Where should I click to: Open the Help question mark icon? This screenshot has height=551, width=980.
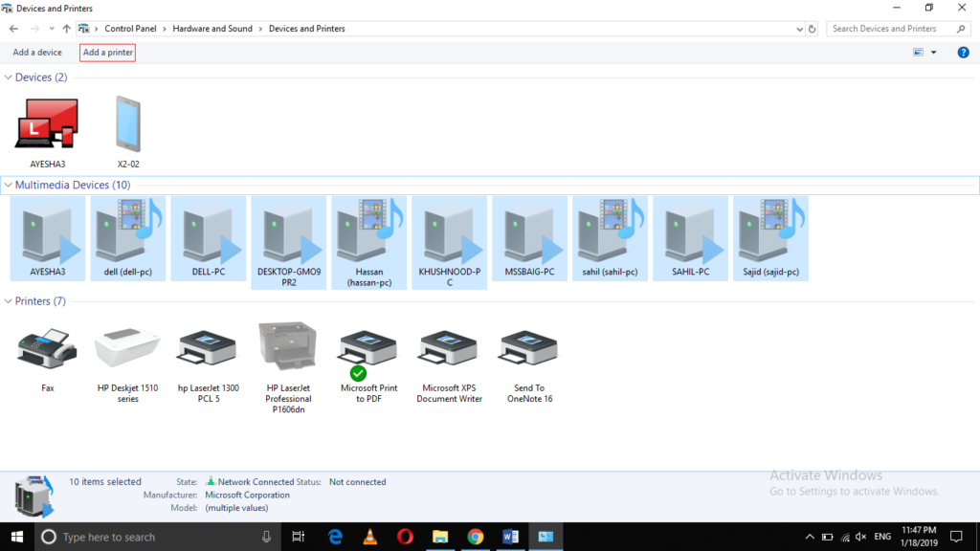tap(963, 53)
